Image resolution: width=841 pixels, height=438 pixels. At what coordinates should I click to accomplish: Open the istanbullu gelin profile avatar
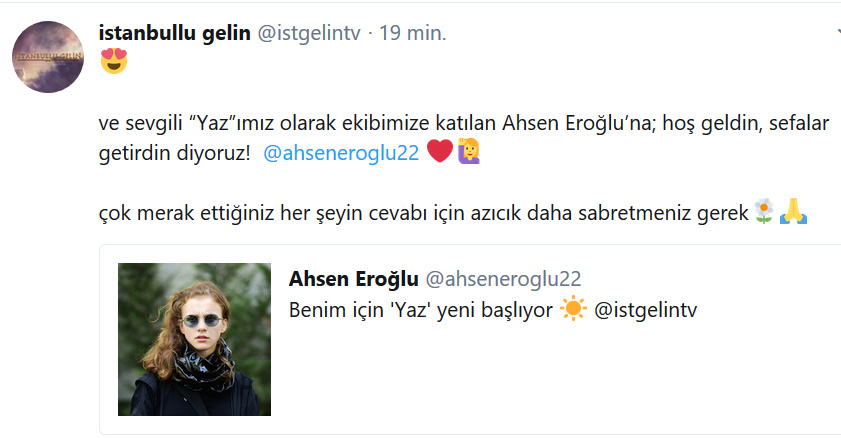(48, 57)
